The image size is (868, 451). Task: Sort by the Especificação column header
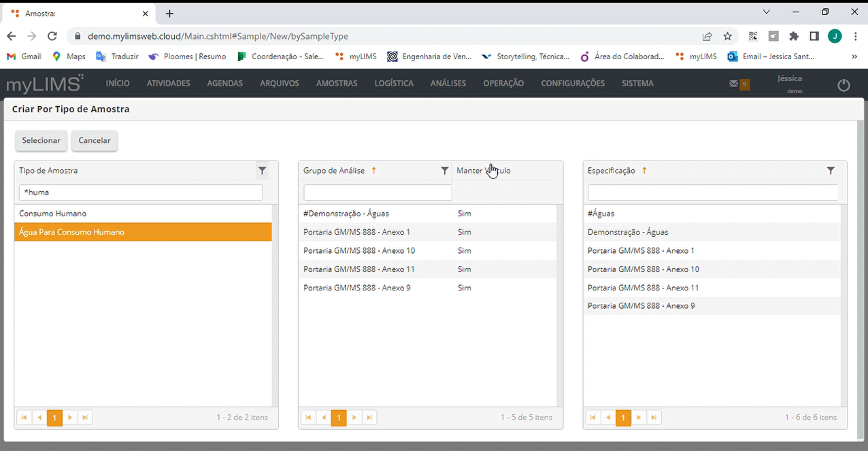[612, 171]
